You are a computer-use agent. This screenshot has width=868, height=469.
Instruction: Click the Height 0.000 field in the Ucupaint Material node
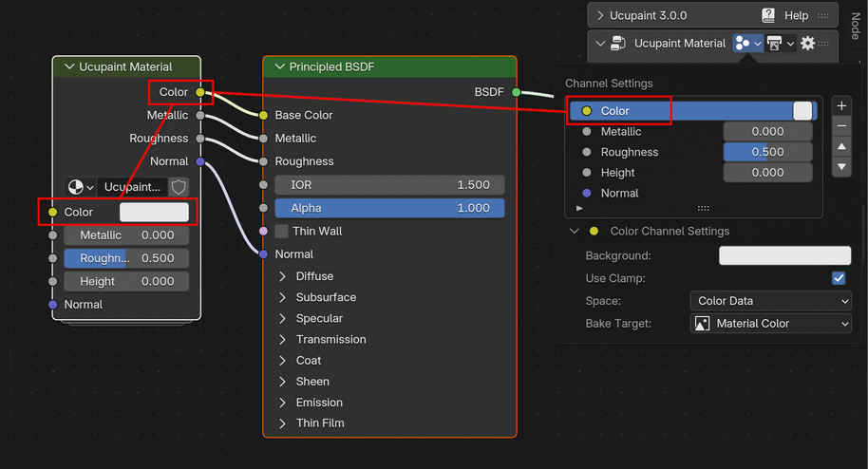[126, 281]
